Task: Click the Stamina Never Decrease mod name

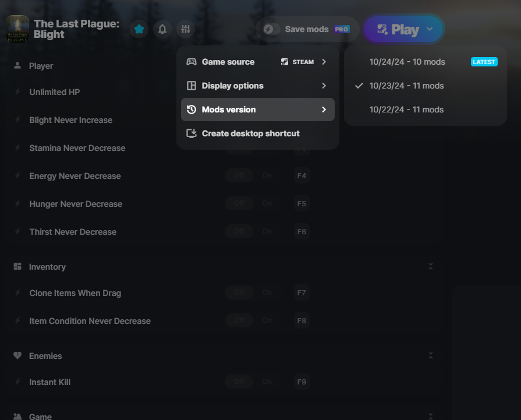Action: pos(77,148)
